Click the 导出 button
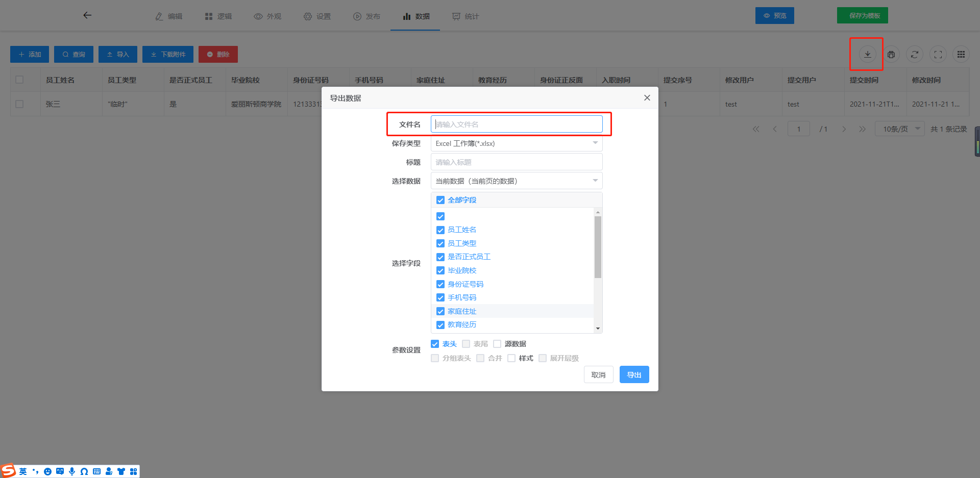The width and height of the screenshot is (980, 478). coord(634,375)
